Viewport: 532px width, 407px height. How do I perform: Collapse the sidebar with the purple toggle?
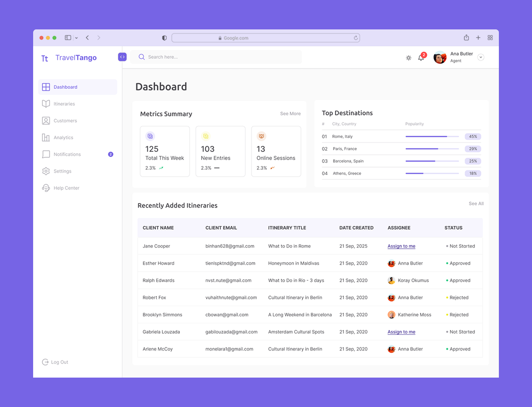[122, 56]
